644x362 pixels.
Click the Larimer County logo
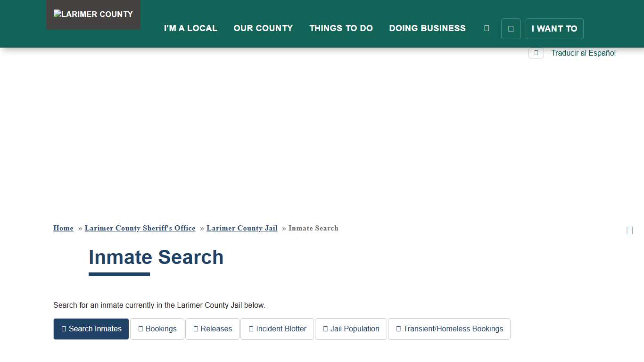click(93, 14)
